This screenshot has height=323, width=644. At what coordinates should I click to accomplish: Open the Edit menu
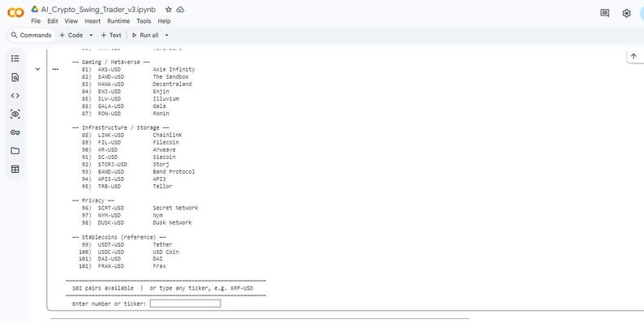pos(53,21)
